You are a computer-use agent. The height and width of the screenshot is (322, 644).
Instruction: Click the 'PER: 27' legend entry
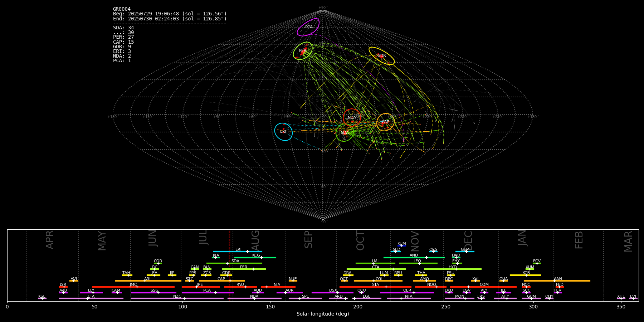coord(123,37)
